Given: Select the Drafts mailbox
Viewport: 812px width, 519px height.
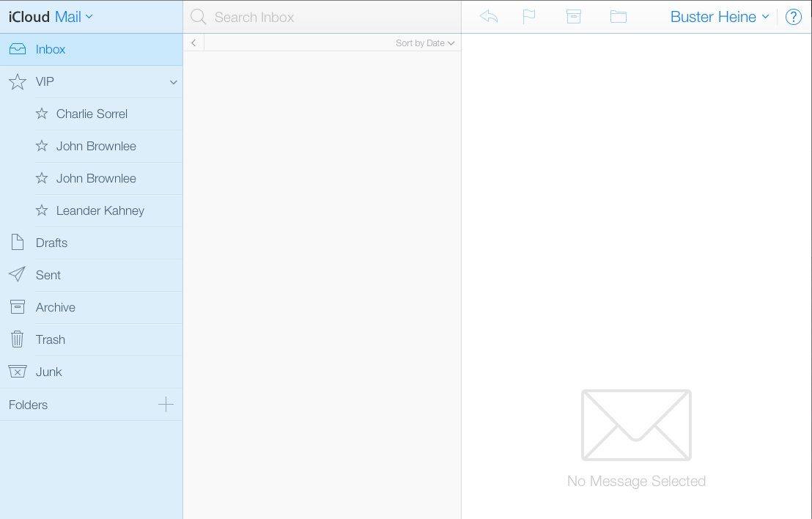Looking at the screenshot, I should tap(51, 243).
